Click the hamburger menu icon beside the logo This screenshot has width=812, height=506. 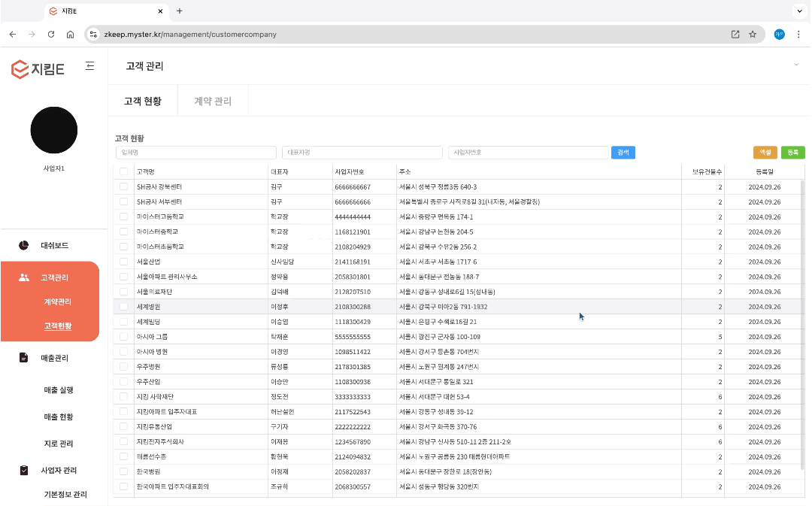[x=90, y=66]
